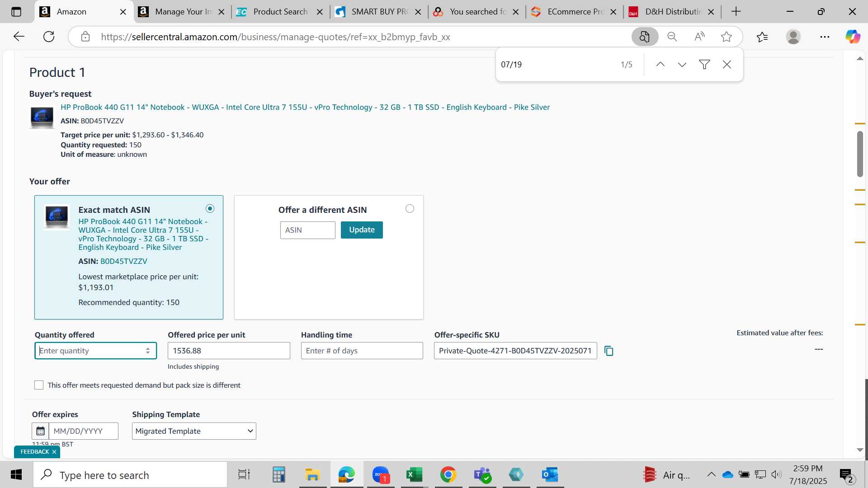Screen dimensions: 868x488
Task: Switch to the D&H Distributing tab
Action: click(672, 12)
